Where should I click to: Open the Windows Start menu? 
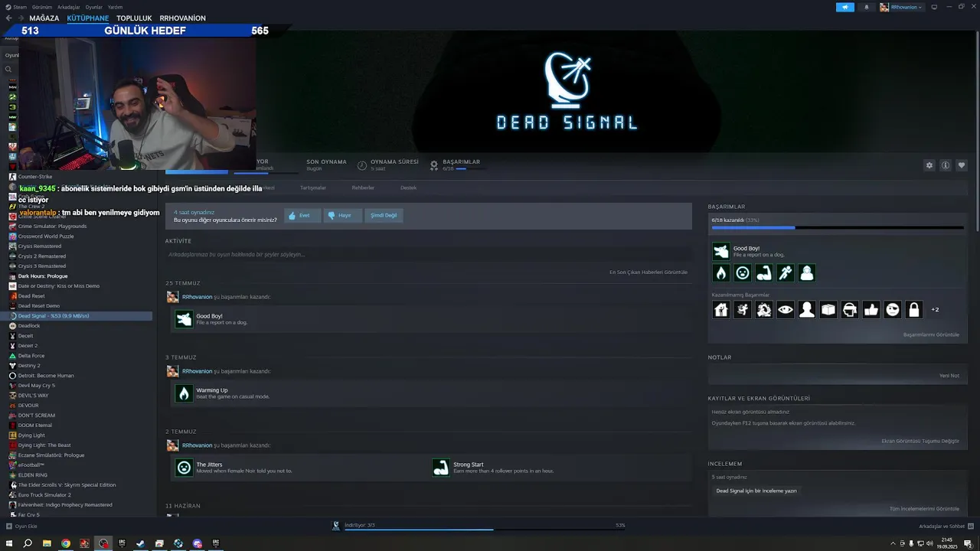click(x=9, y=543)
